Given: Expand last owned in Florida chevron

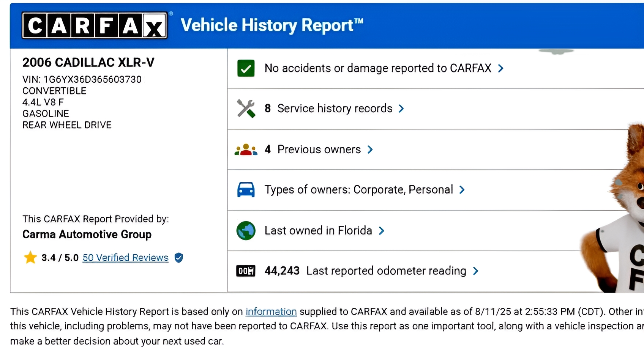Looking at the screenshot, I should click(x=382, y=231).
